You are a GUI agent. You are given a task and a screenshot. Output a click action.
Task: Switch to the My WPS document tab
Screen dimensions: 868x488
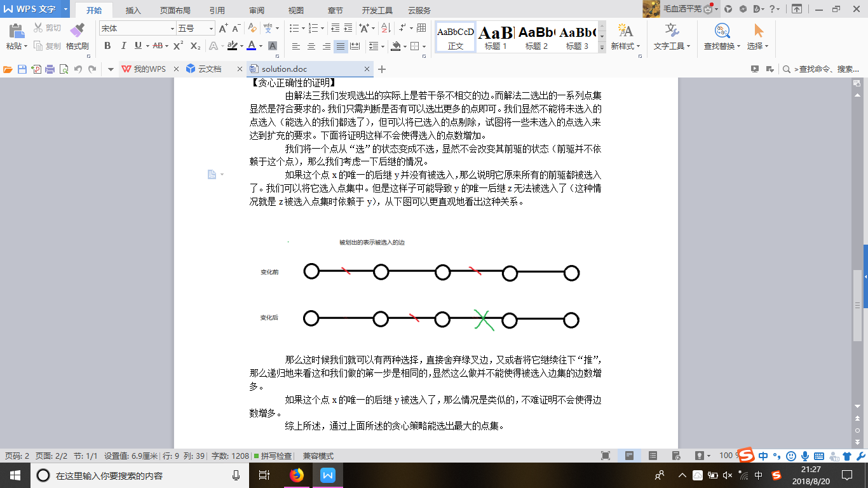[149, 69]
